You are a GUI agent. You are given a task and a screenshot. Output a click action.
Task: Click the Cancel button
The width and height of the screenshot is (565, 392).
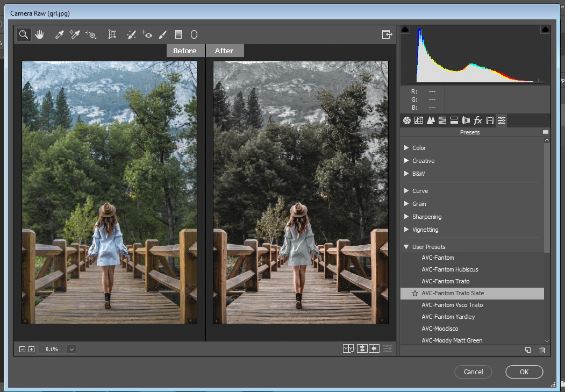coord(473,372)
